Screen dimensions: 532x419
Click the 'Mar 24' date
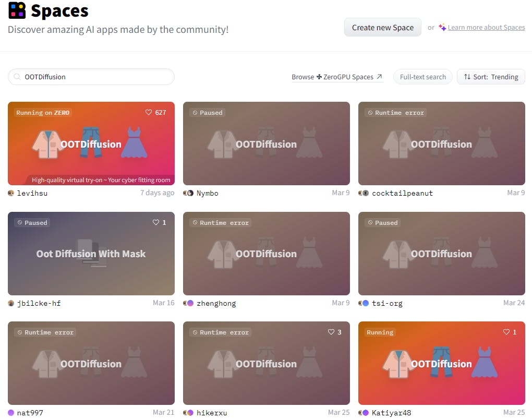pos(514,303)
